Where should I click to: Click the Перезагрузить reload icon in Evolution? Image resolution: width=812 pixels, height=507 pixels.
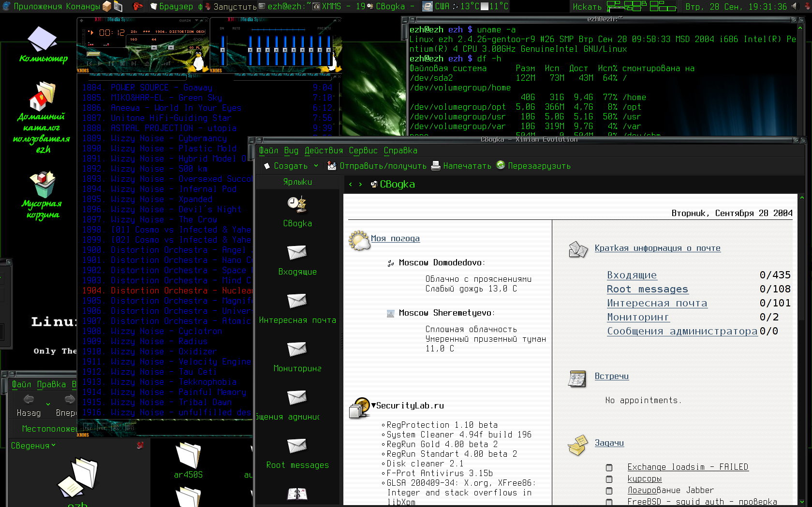[x=501, y=165]
